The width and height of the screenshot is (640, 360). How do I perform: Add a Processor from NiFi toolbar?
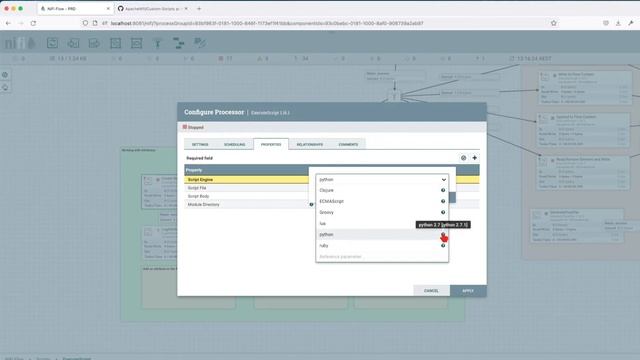[52, 43]
